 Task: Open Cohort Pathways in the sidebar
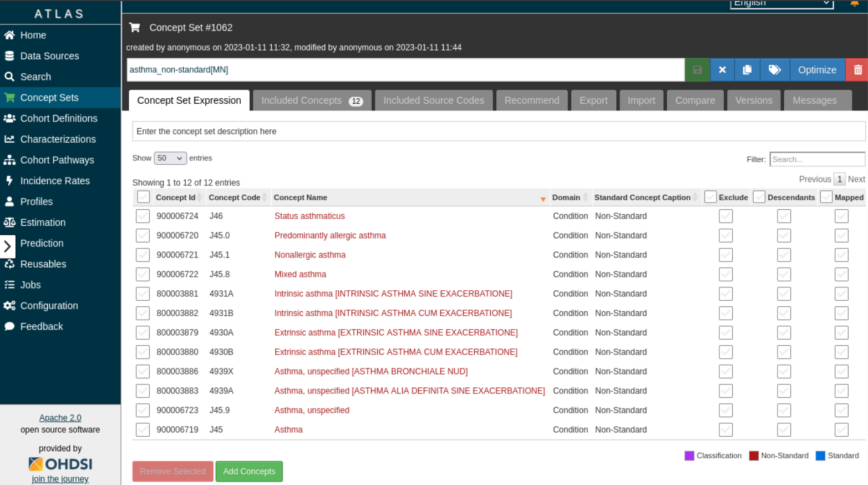[x=57, y=160]
